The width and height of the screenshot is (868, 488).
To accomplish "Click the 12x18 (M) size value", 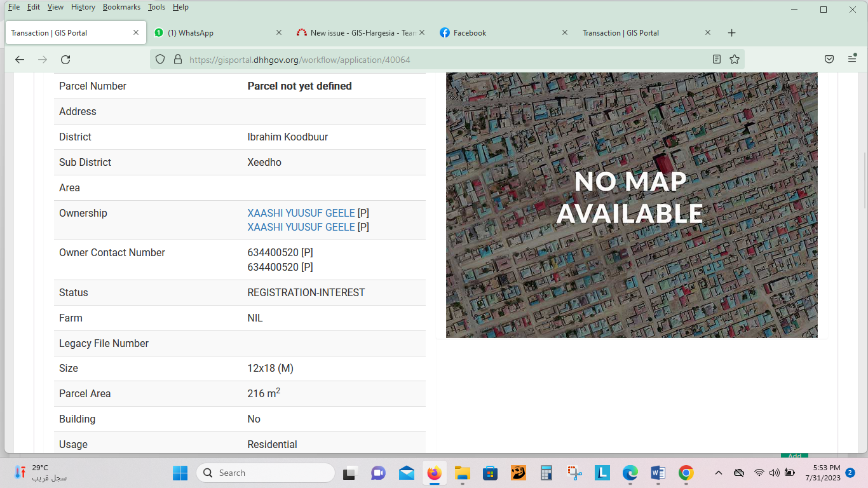I will pos(271,368).
